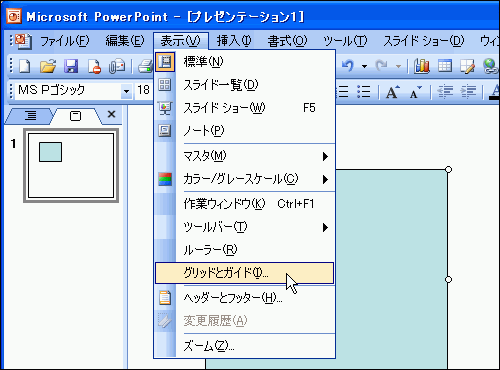500x370 pixels.
Task: Open the 挿入(I) menu
Action: point(234,41)
